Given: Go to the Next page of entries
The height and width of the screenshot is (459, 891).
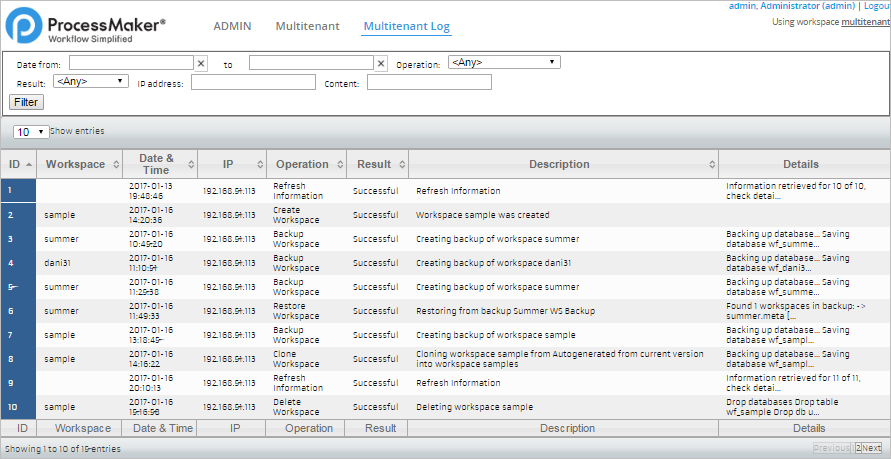Looking at the screenshot, I should tap(872, 448).
